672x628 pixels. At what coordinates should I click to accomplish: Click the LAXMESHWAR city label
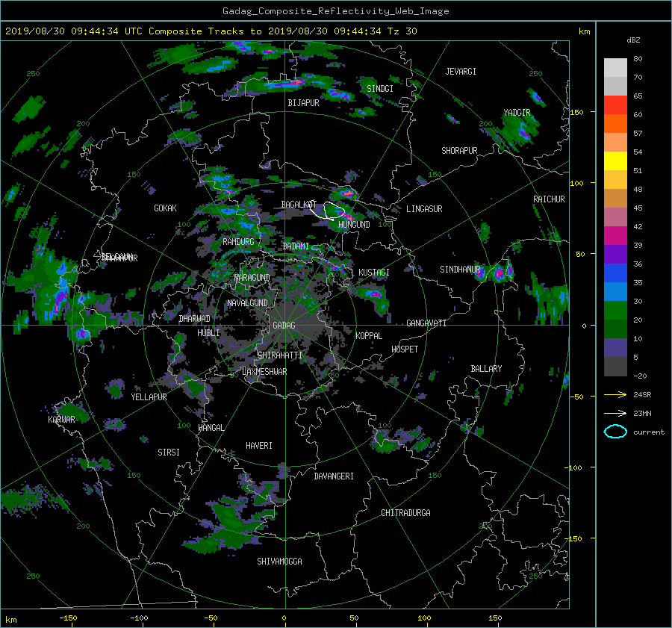(264, 372)
